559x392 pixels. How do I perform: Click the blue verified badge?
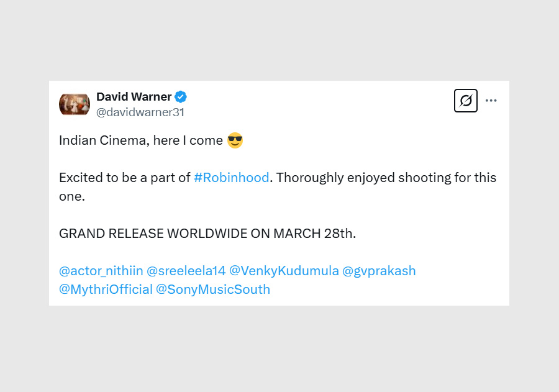coord(181,97)
